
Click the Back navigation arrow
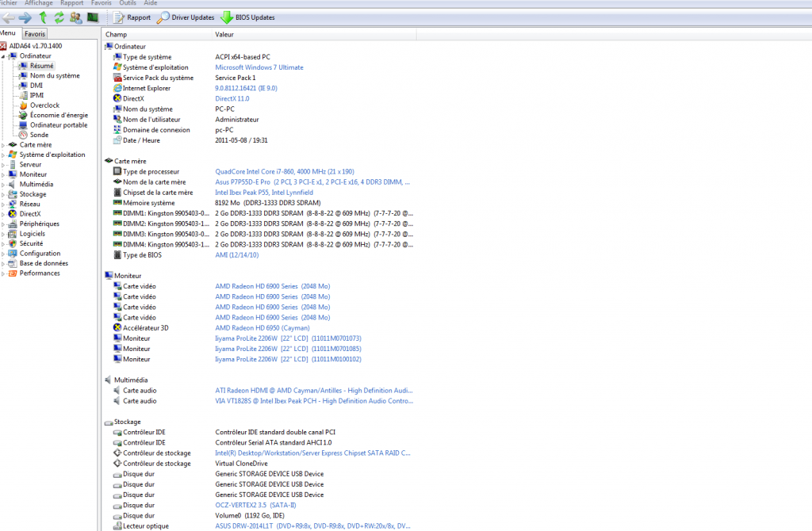click(x=8, y=17)
